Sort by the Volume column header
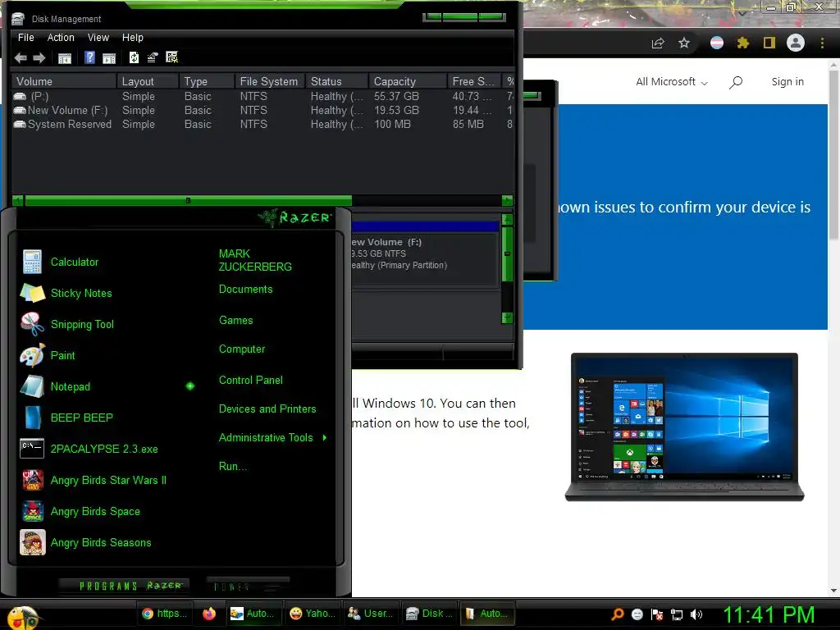 click(x=64, y=81)
